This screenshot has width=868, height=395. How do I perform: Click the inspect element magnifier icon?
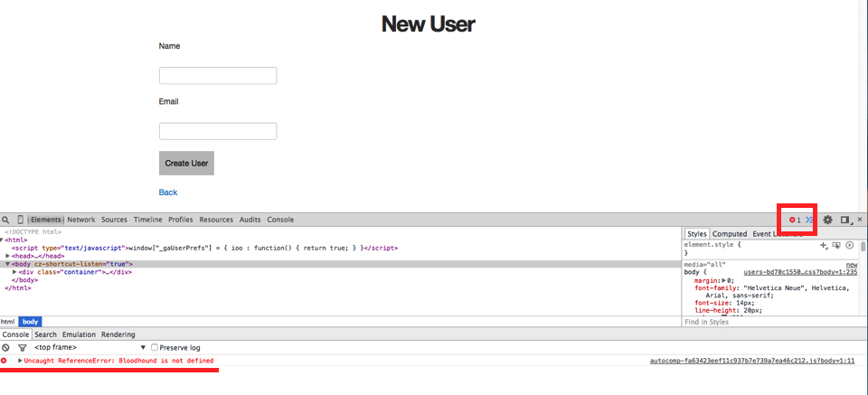pos(5,220)
